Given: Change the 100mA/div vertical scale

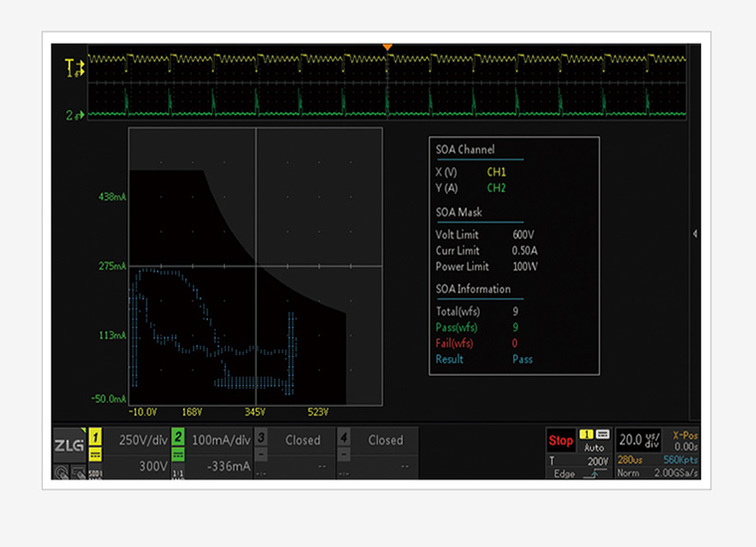Looking at the screenshot, I should click(221, 440).
